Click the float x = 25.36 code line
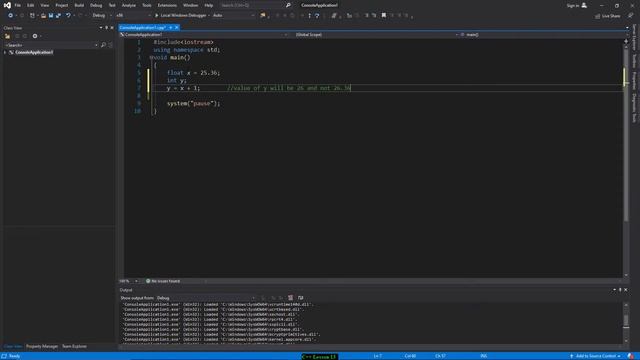The image size is (640, 360). [193, 73]
